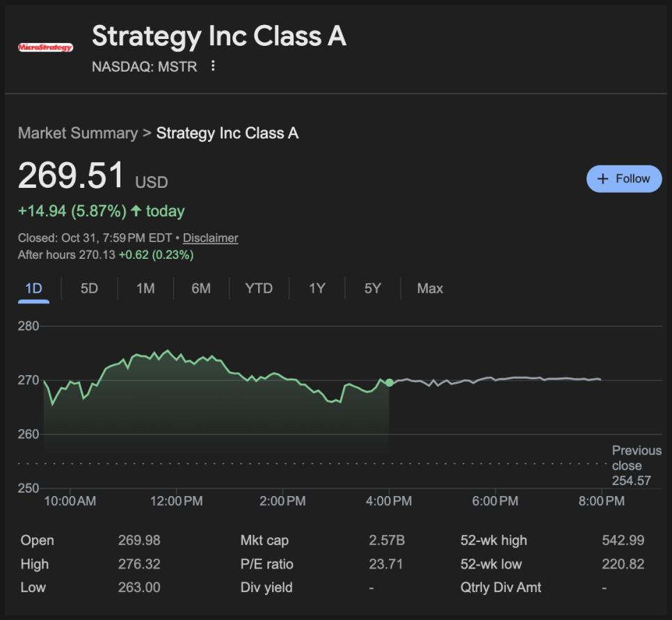The image size is (672, 620).
Task: Click the Market Summary breadcrumb link
Action: coord(78,134)
